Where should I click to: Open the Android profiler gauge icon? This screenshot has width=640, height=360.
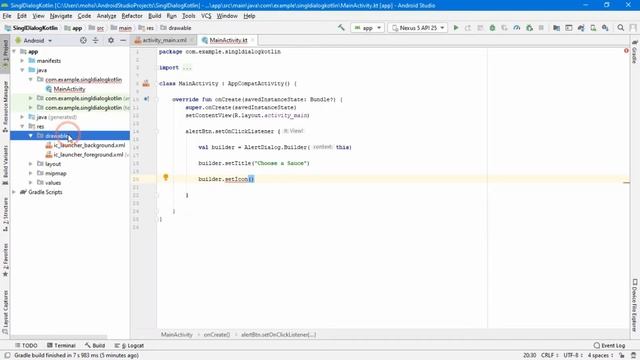517,28
